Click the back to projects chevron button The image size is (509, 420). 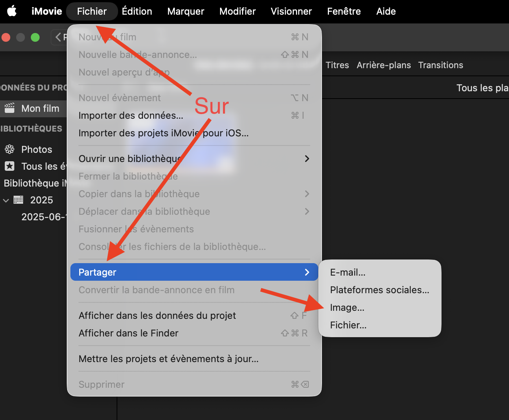[x=59, y=37]
